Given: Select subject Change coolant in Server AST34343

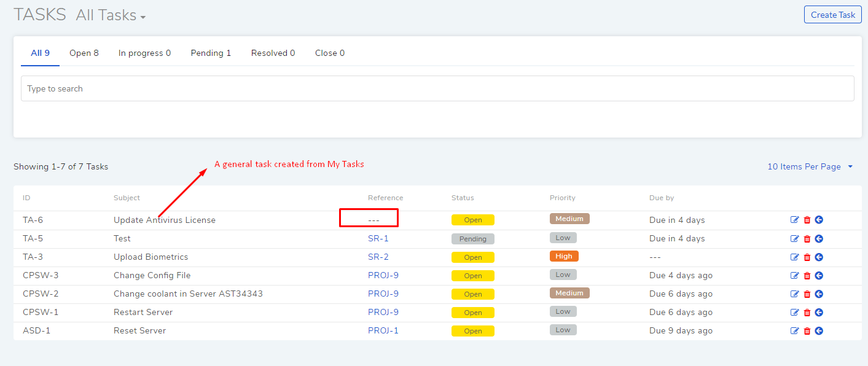Looking at the screenshot, I should 188,294.
